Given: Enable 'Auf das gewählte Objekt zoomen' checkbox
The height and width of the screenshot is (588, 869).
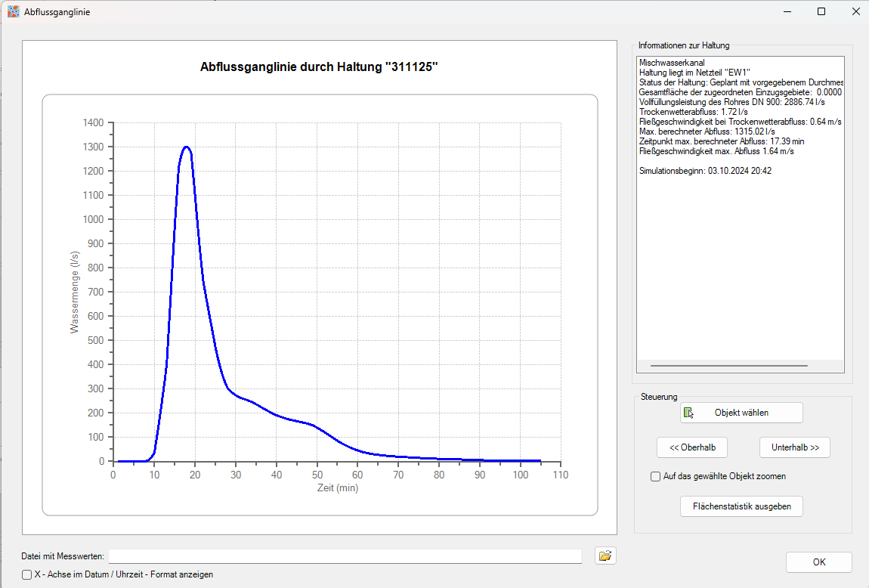Looking at the screenshot, I should (655, 477).
